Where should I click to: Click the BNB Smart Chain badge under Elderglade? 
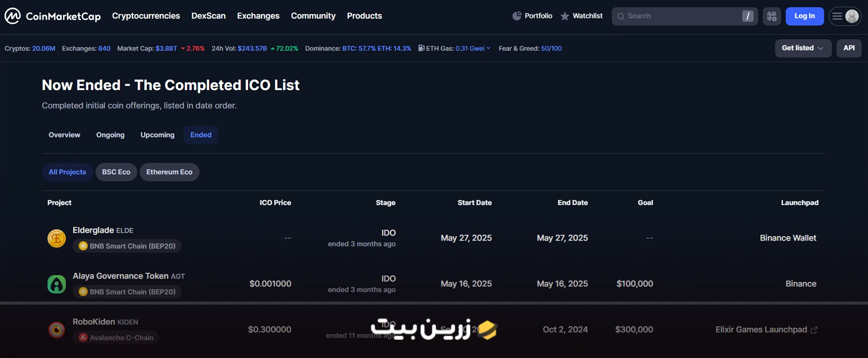click(127, 246)
